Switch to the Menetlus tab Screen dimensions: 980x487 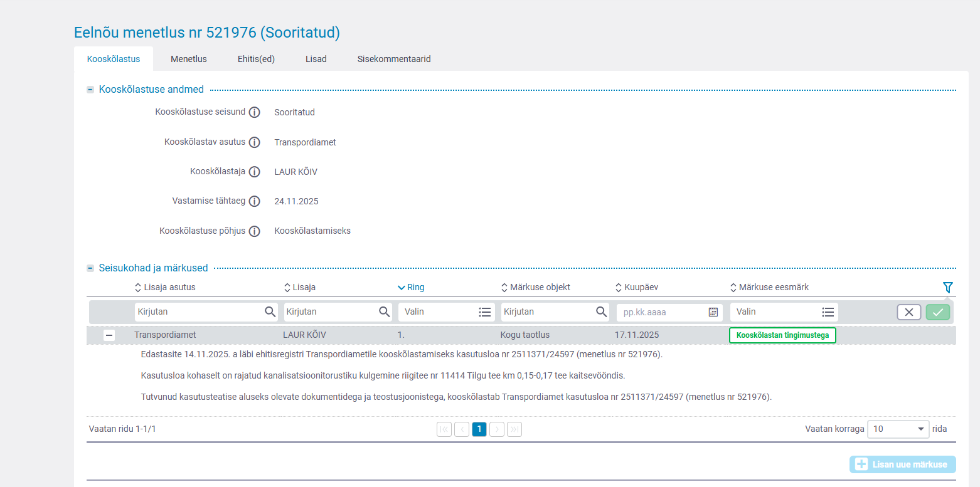click(188, 59)
